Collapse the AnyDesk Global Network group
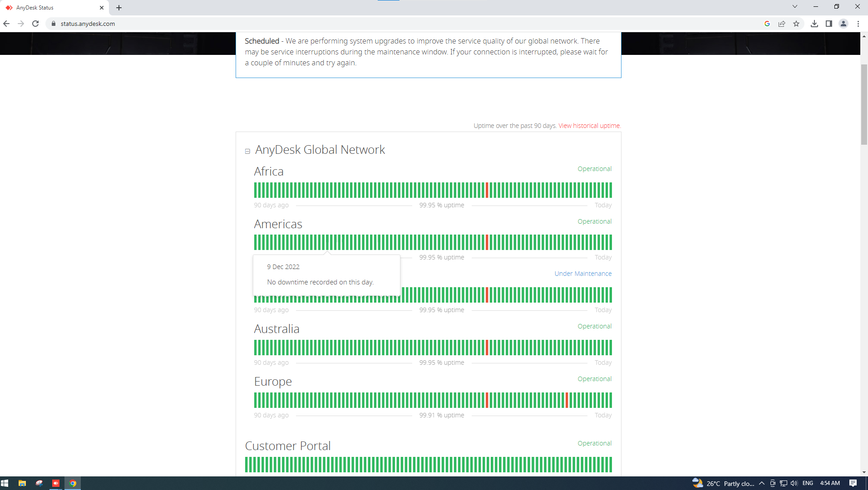Image resolution: width=868 pixels, height=490 pixels. pyautogui.click(x=247, y=151)
